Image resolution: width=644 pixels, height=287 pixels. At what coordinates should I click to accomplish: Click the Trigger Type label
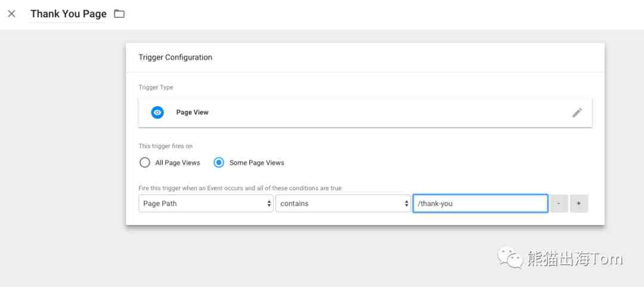tap(156, 88)
